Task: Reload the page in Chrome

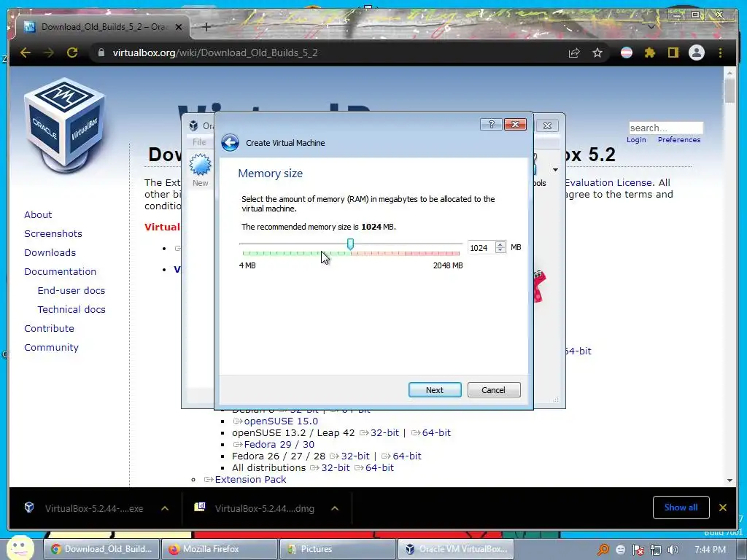Action: (x=72, y=52)
